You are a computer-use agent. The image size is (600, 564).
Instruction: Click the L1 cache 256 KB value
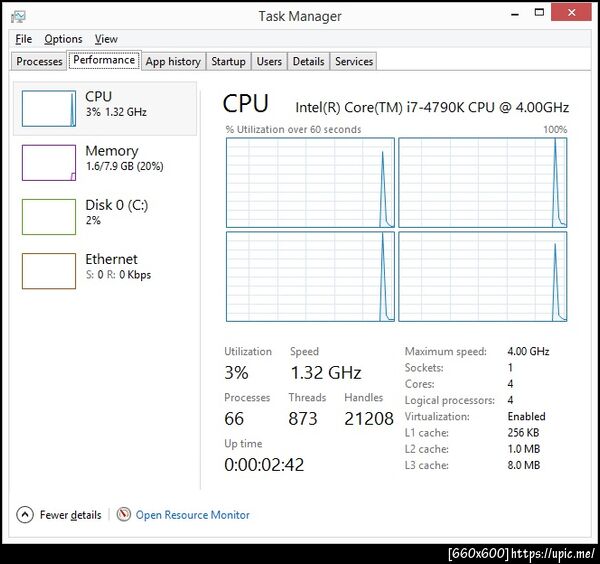click(523, 433)
